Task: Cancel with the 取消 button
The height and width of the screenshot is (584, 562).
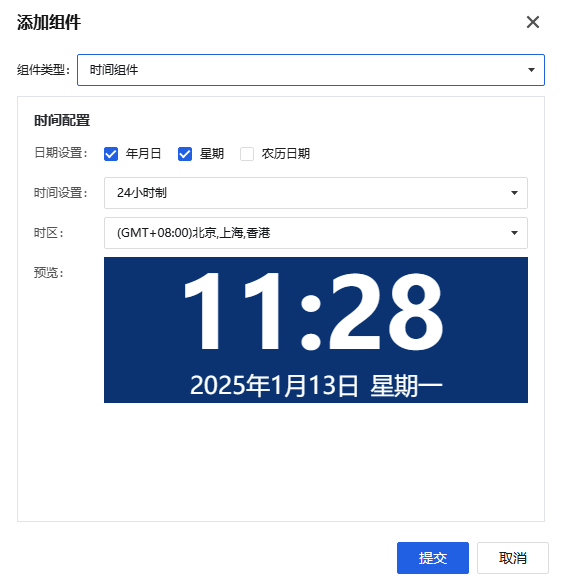Action: [513, 558]
